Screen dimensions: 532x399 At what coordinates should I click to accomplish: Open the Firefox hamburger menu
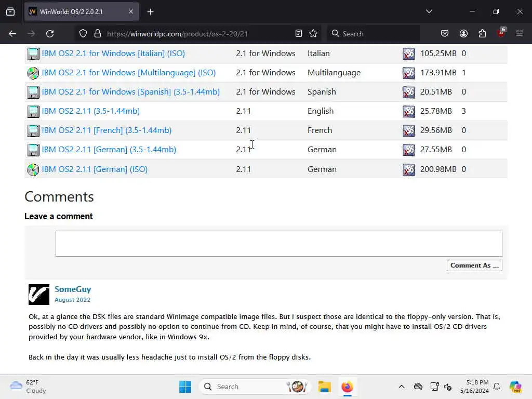point(520,34)
